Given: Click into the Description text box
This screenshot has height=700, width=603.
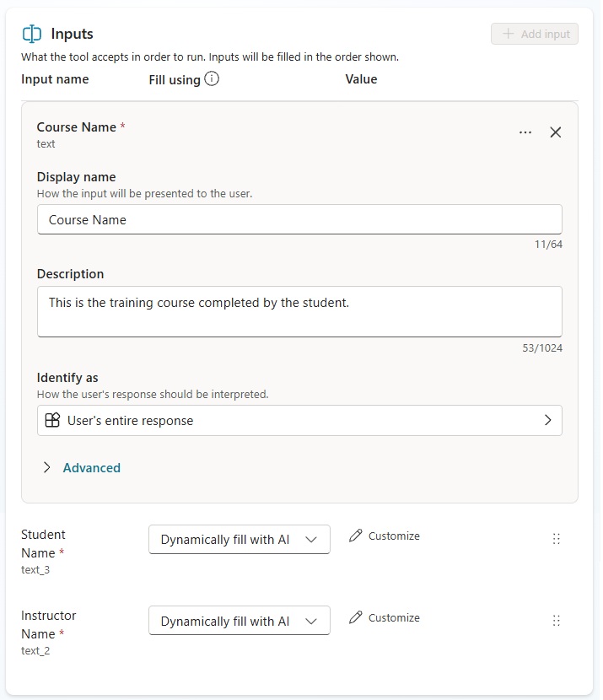Looking at the screenshot, I should [x=299, y=311].
